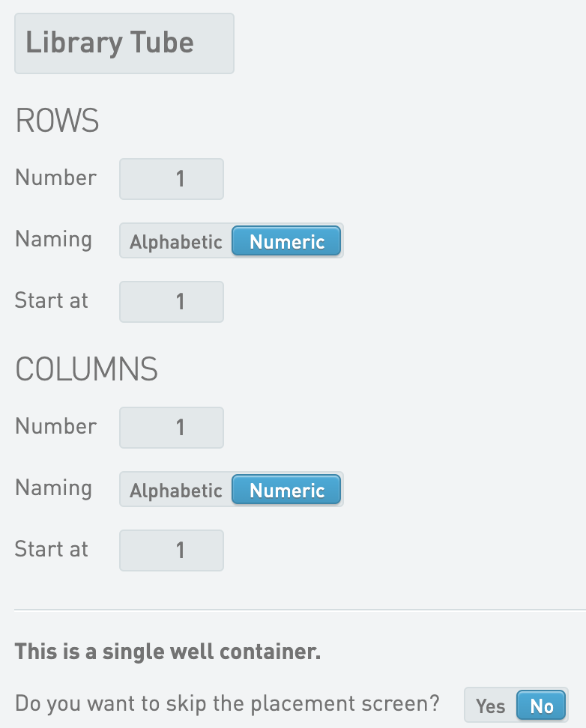586x728 pixels.
Task: Click the Naming label under ROWS
Action: [x=53, y=240]
